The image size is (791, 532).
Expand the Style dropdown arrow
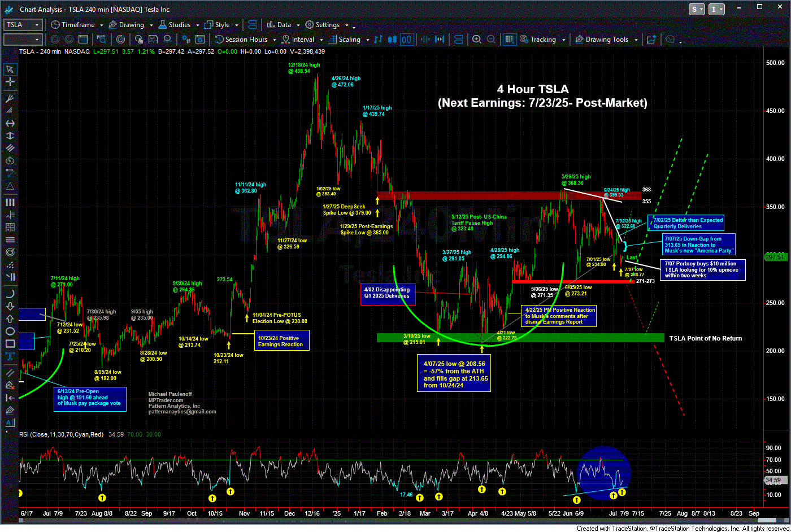237,25
